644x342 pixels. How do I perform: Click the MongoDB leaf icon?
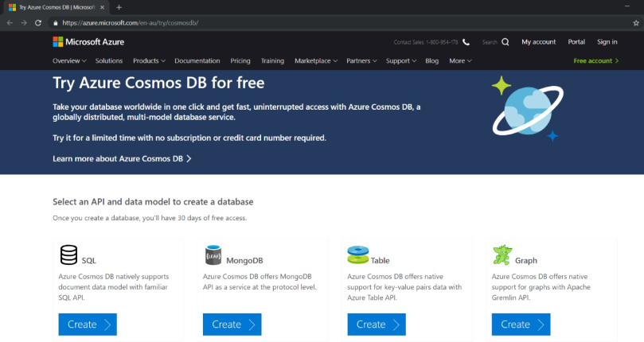click(213, 255)
